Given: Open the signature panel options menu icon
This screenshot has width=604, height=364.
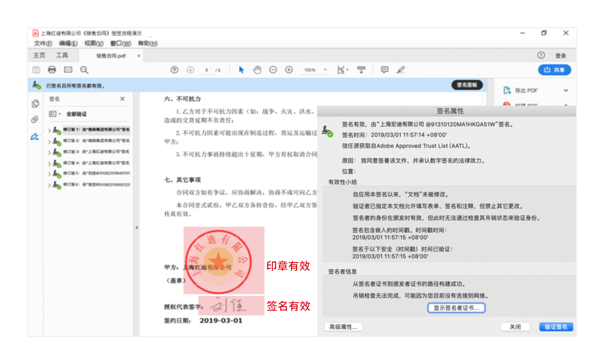Looking at the screenshot, I should click(x=54, y=114).
